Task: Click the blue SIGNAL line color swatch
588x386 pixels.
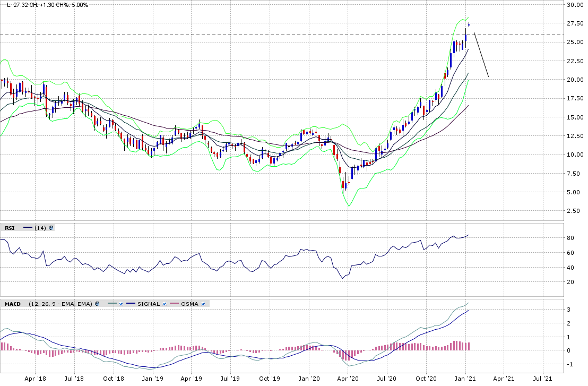Action: [129, 304]
